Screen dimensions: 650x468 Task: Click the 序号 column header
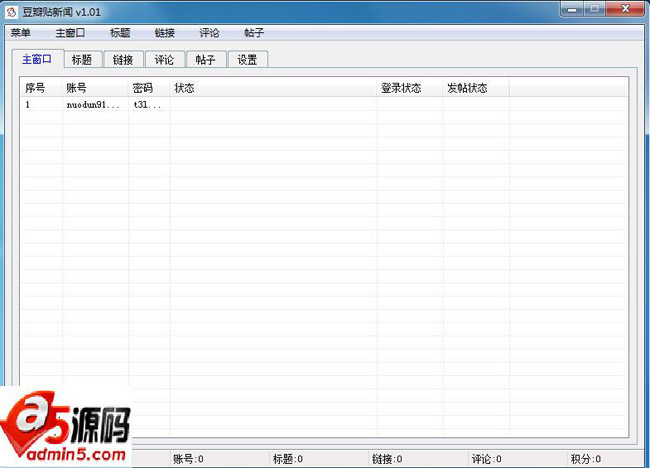coord(41,88)
